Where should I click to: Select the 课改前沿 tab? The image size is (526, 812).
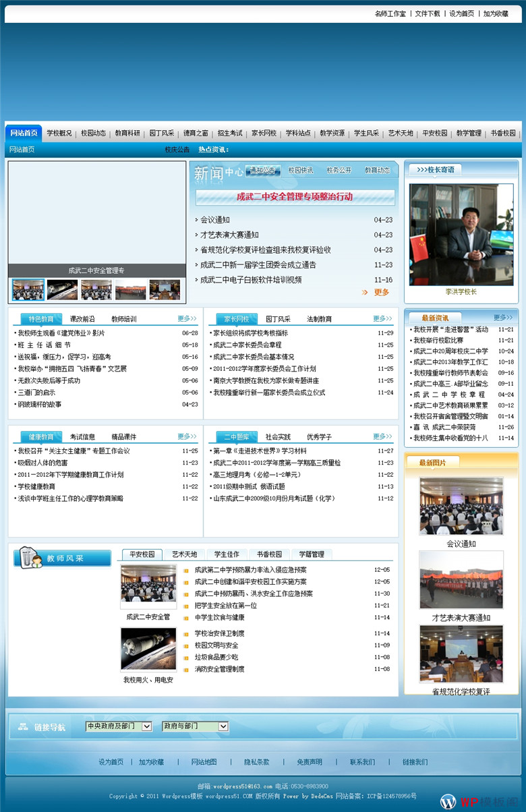coord(82,319)
